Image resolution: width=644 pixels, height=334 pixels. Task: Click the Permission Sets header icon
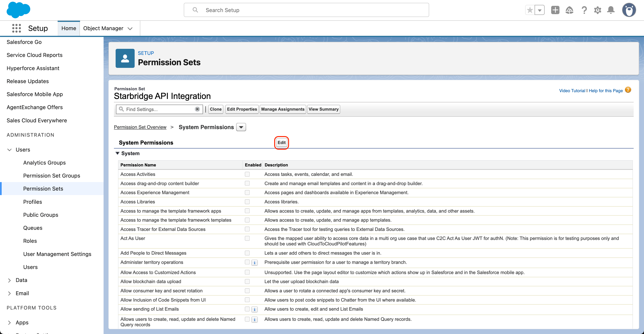click(125, 58)
